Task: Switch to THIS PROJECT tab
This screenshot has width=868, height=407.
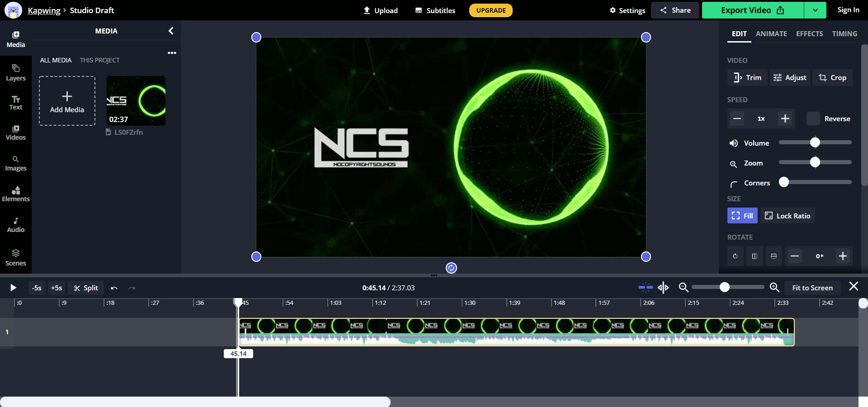Action: coord(99,60)
